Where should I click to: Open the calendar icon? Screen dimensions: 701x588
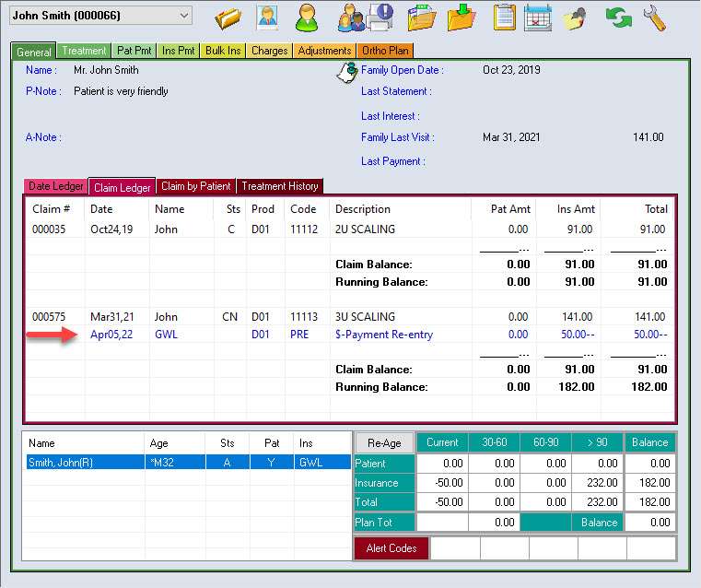(x=537, y=18)
